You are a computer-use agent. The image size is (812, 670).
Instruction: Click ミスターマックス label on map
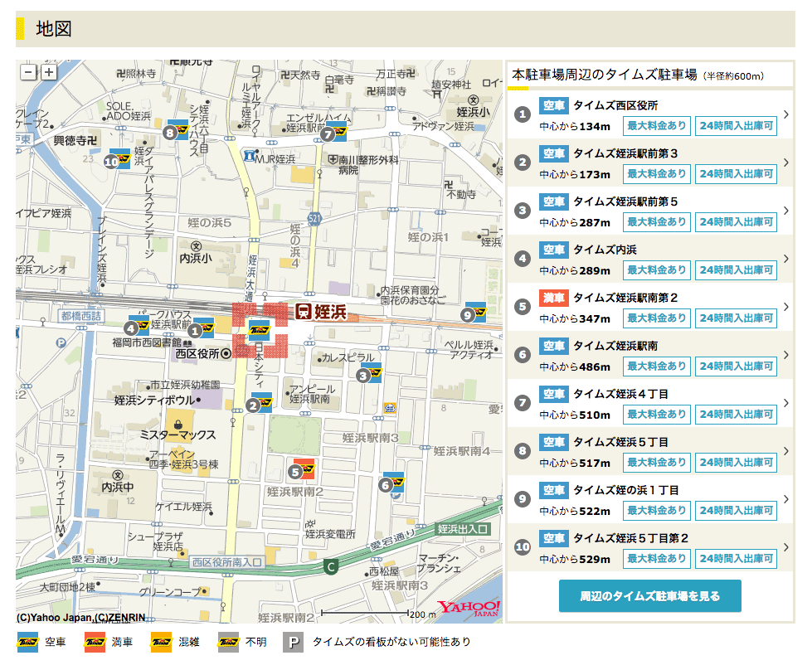coord(177,435)
